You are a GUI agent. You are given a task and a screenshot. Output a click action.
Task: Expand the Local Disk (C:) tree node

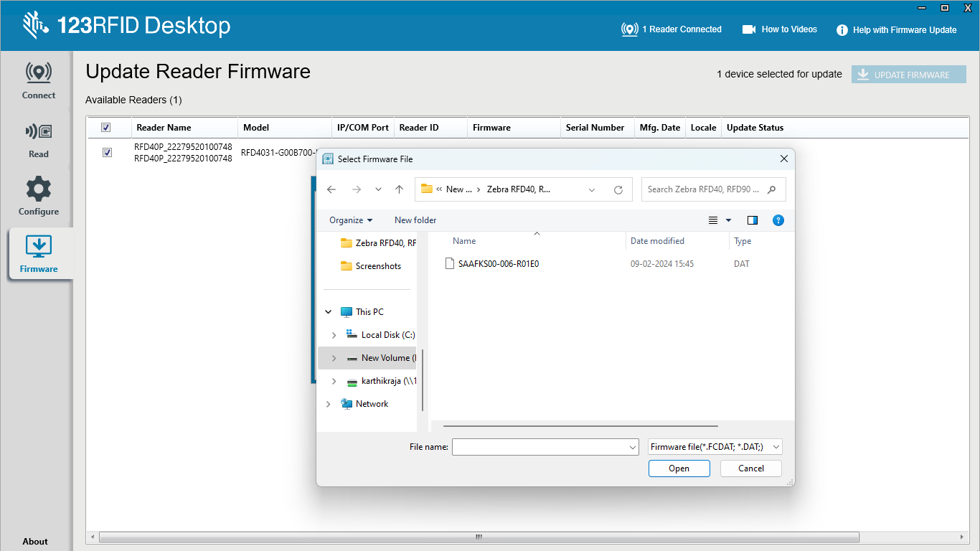pyautogui.click(x=334, y=335)
